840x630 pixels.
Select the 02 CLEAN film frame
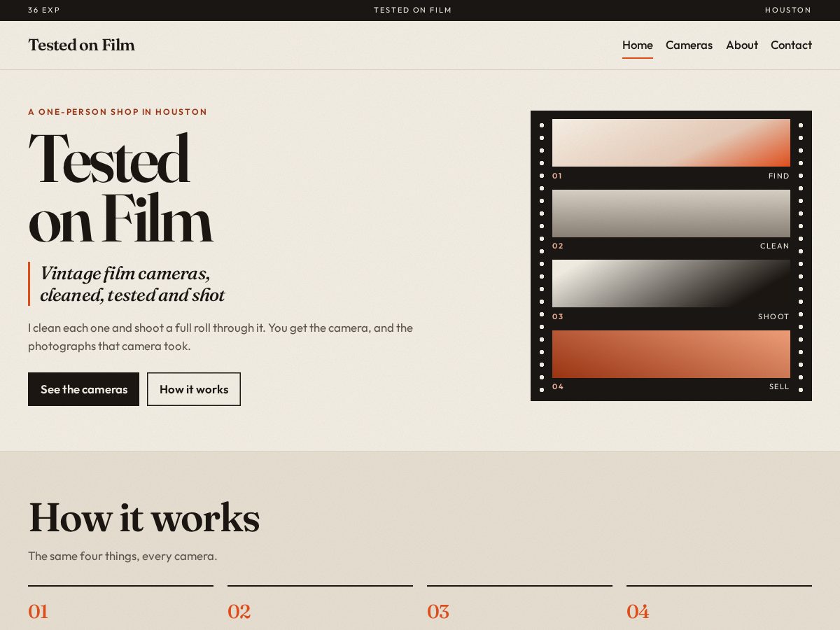[671, 213]
